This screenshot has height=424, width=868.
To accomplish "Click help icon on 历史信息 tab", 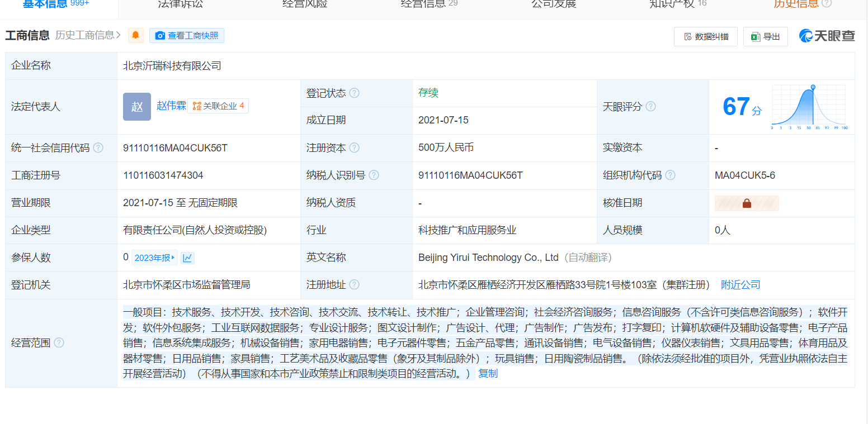I will [x=827, y=3].
